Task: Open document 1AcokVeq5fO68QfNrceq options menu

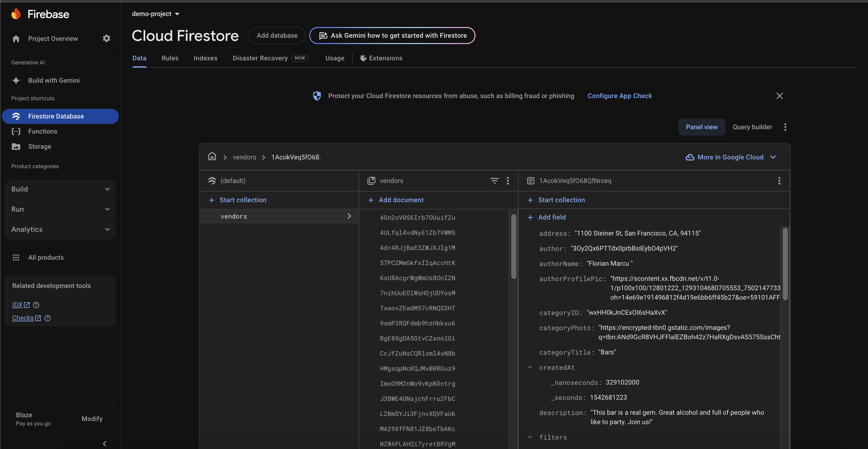Action: tap(779, 181)
